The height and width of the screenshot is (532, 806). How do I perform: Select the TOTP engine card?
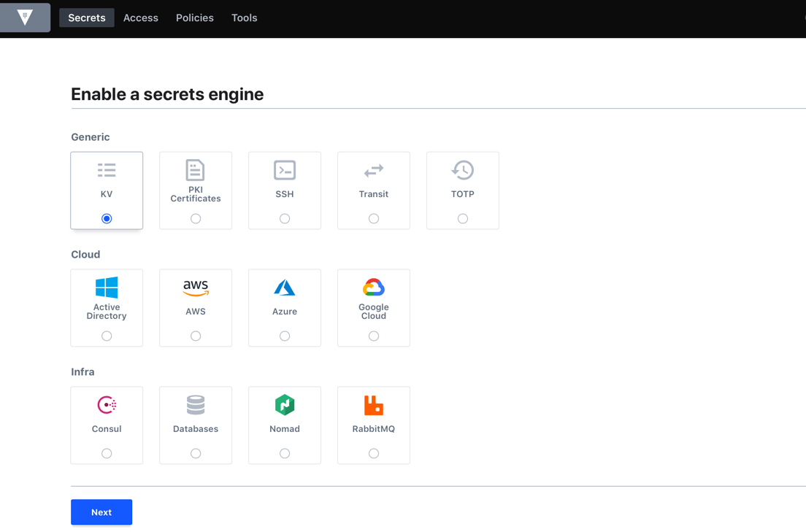click(462, 190)
